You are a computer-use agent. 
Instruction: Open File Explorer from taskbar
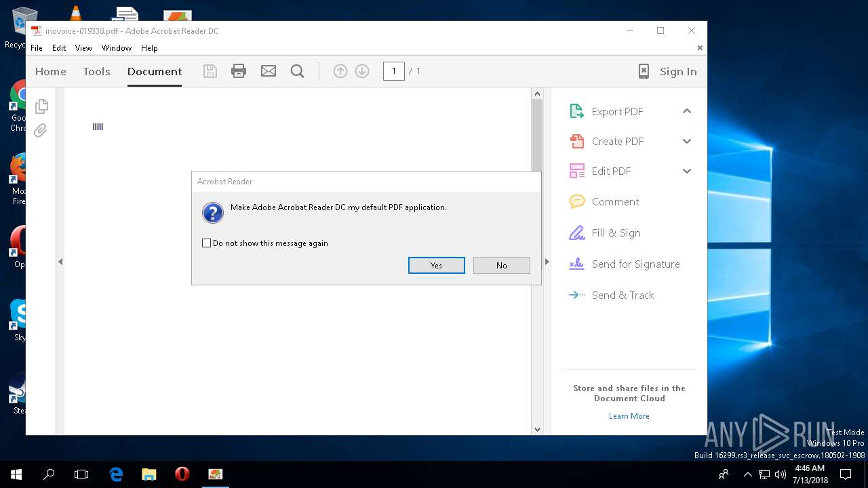[149, 474]
